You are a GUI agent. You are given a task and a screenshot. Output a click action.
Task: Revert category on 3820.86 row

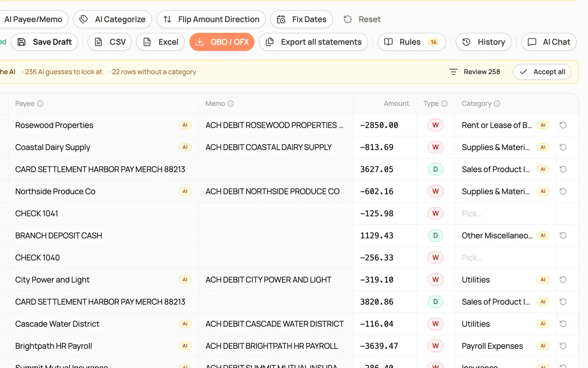[563, 302]
